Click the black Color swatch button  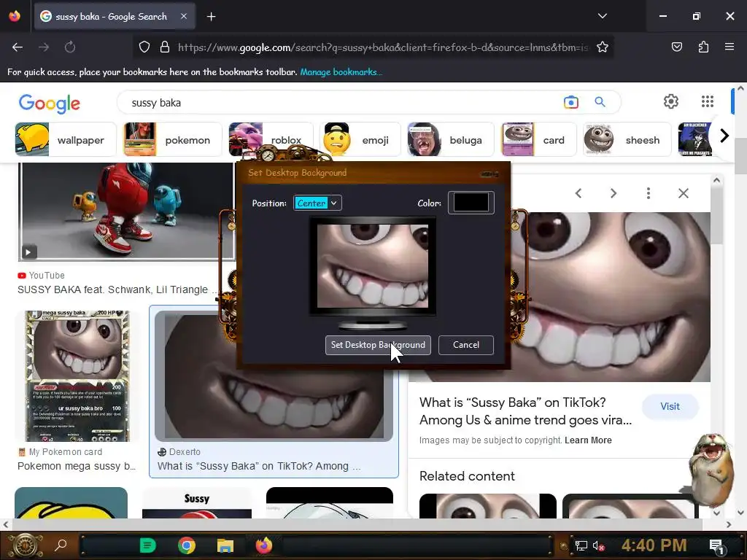[471, 203]
